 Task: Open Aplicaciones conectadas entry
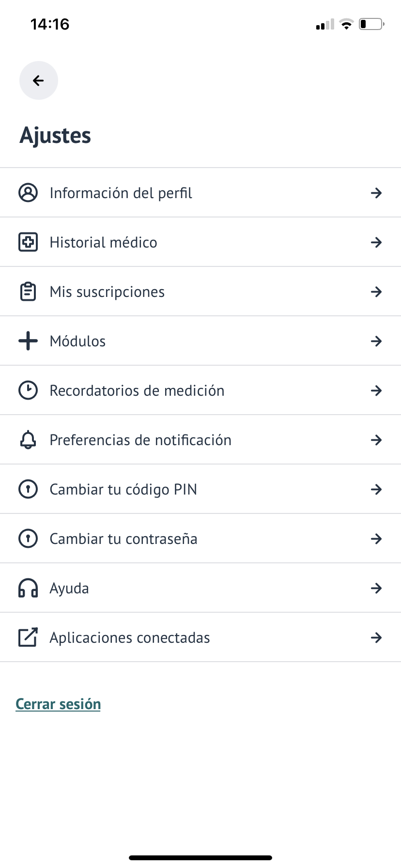(x=130, y=637)
